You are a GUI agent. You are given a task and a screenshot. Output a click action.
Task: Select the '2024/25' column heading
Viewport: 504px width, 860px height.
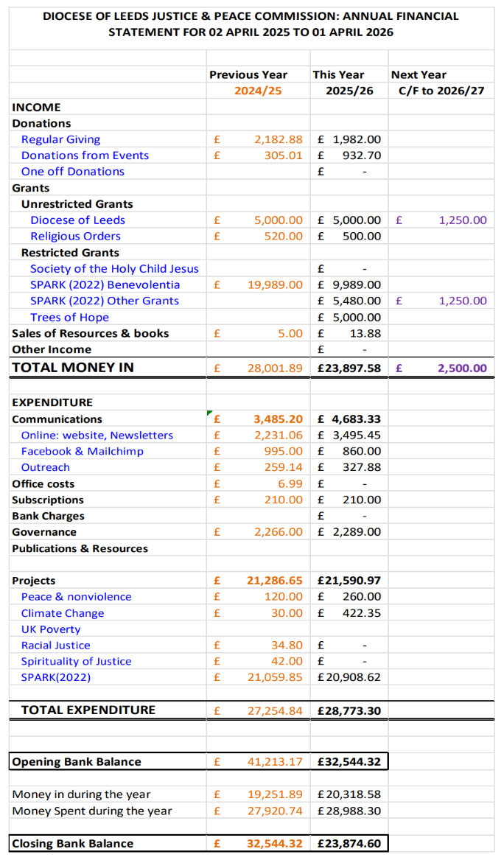click(258, 91)
